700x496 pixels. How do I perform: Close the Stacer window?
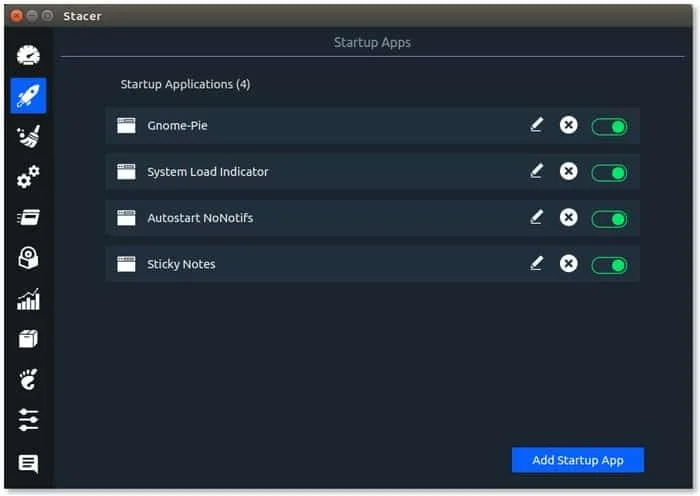coord(17,16)
